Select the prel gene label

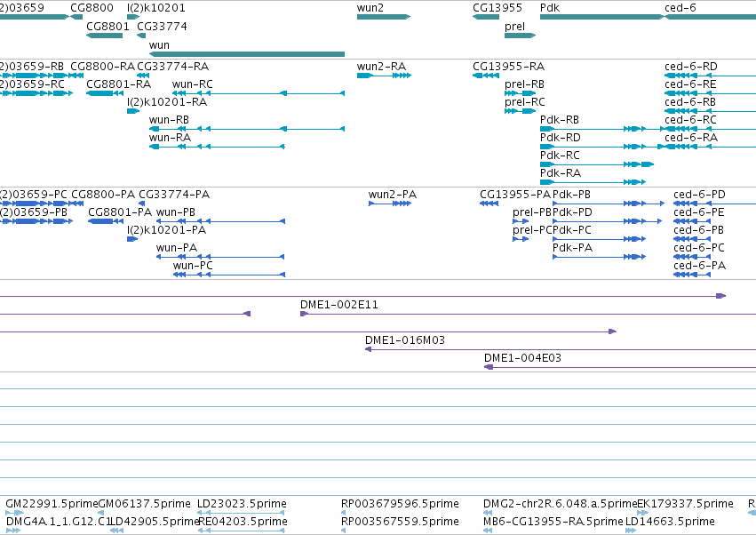[x=514, y=27]
